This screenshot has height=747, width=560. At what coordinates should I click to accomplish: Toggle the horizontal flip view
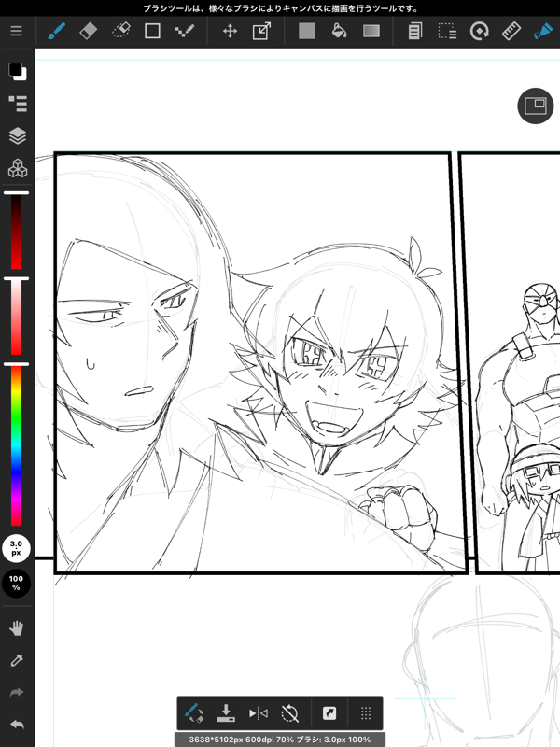tap(259, 713)
